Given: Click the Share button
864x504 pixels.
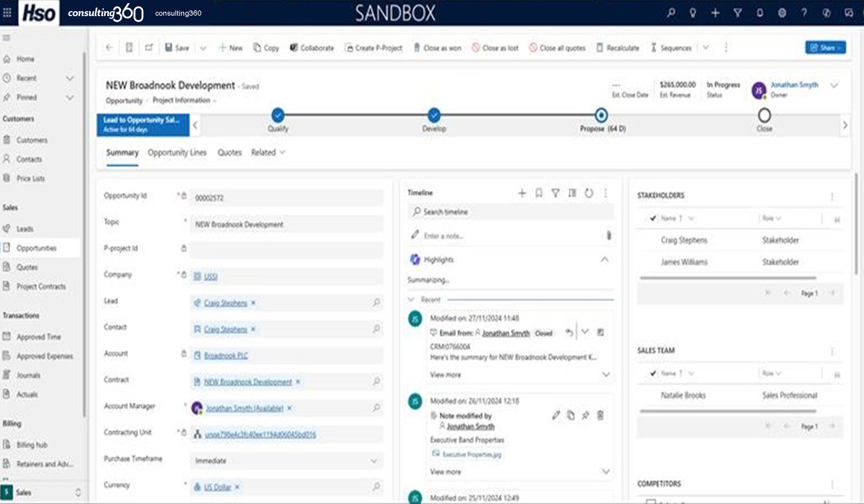Looking at the screenshot, I should click(x=825, y=47).
